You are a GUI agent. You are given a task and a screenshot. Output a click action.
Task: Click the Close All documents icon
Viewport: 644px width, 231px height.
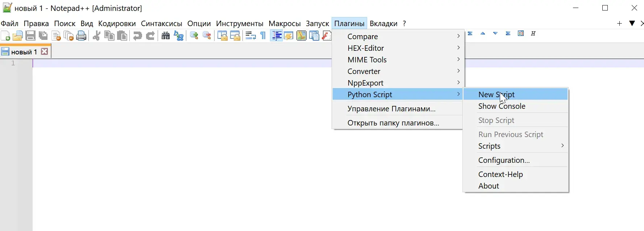click(x=69, y=36)
